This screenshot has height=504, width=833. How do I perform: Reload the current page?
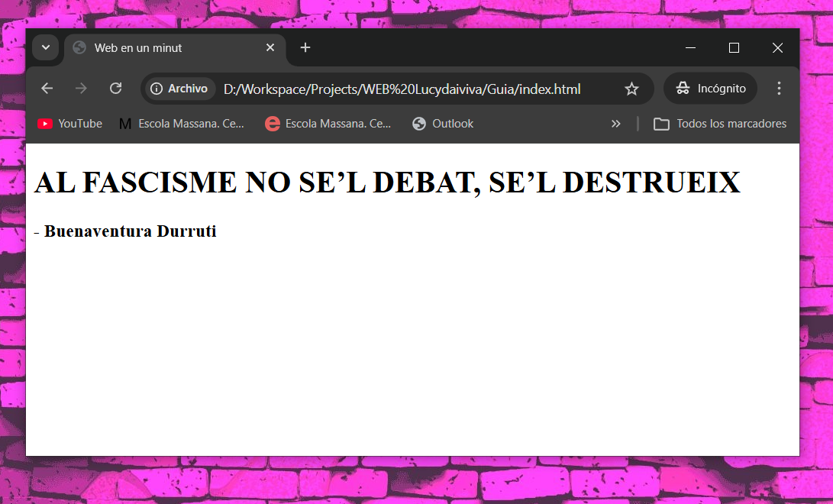115,89
